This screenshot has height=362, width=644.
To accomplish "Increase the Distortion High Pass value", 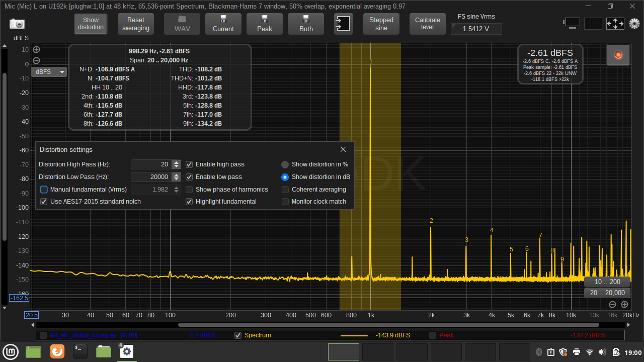I will tap(176, 162).
